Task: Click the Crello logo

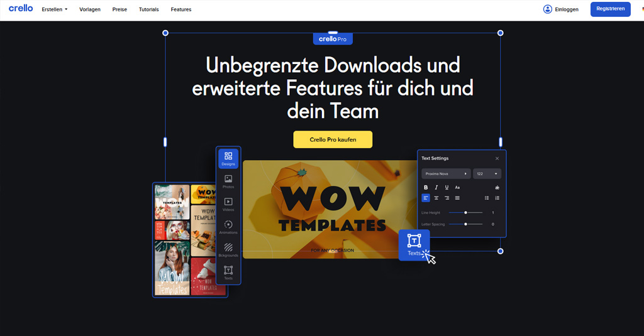Action: point(21,9)
